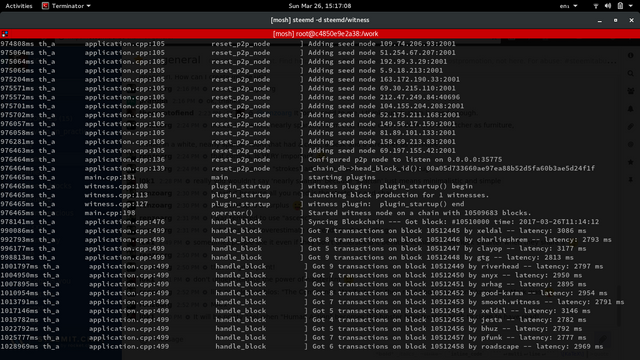Click 'Launching block production for 1 witnesses.'
Viewport: 640px width, 360px height.
click(x=398, y=196)
